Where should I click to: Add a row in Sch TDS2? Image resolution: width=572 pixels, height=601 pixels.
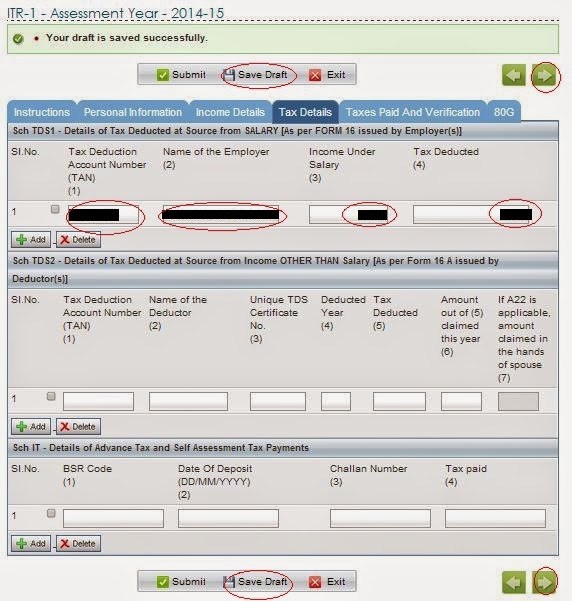31,427
